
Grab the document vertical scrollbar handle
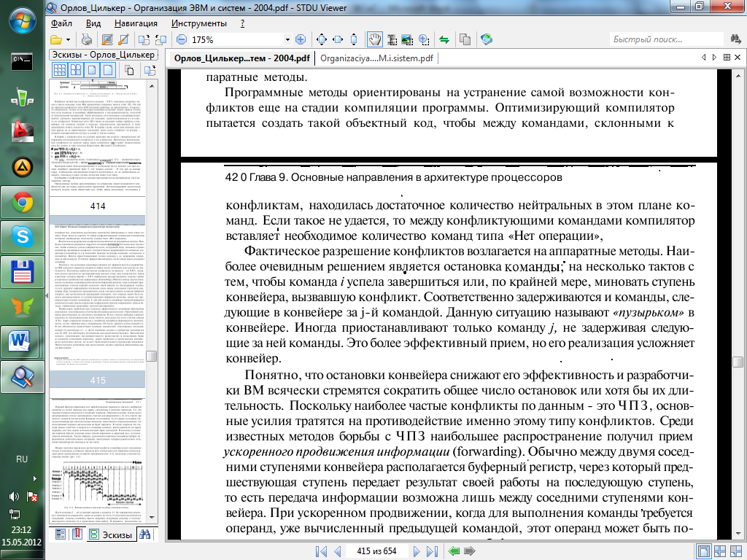738,362
